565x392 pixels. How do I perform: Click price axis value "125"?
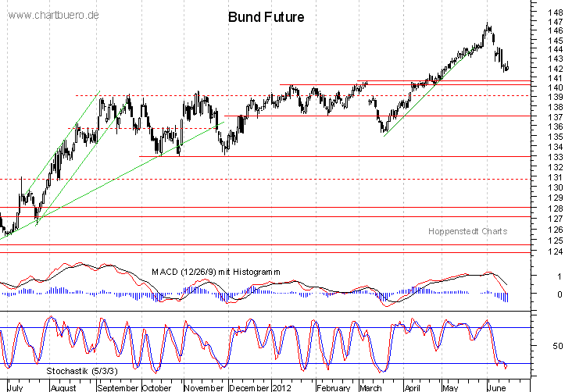pyautogui.click(x=555, y=241)
